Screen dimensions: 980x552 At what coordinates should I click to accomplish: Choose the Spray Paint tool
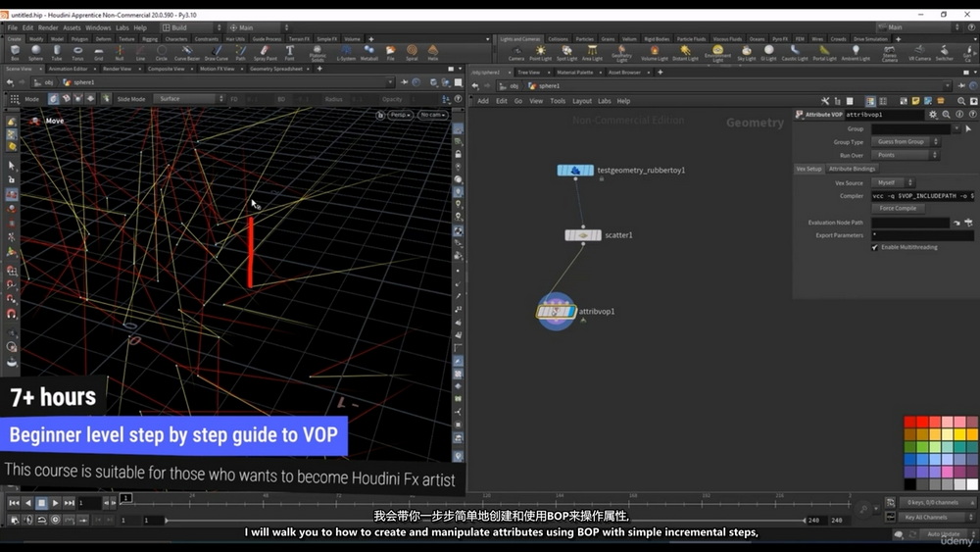(265, 53)
